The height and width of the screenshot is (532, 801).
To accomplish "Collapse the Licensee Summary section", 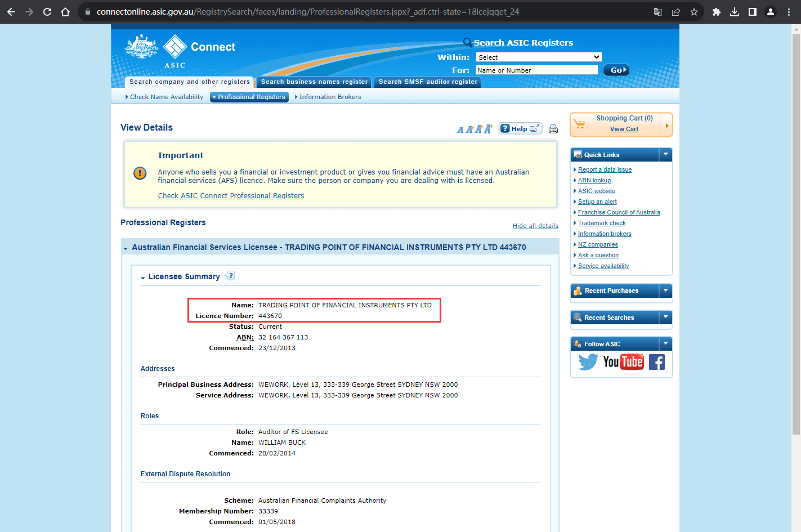I will tap(143, 277).
